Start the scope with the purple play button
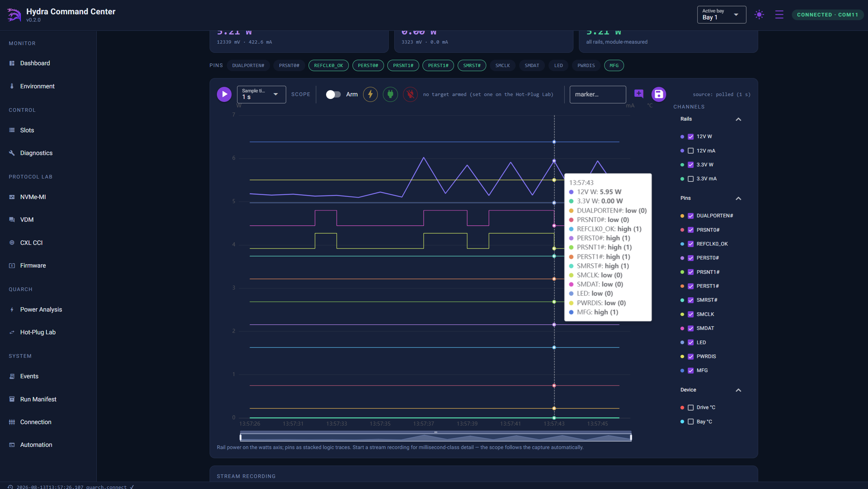868x489 pixels. pos(224,94)
